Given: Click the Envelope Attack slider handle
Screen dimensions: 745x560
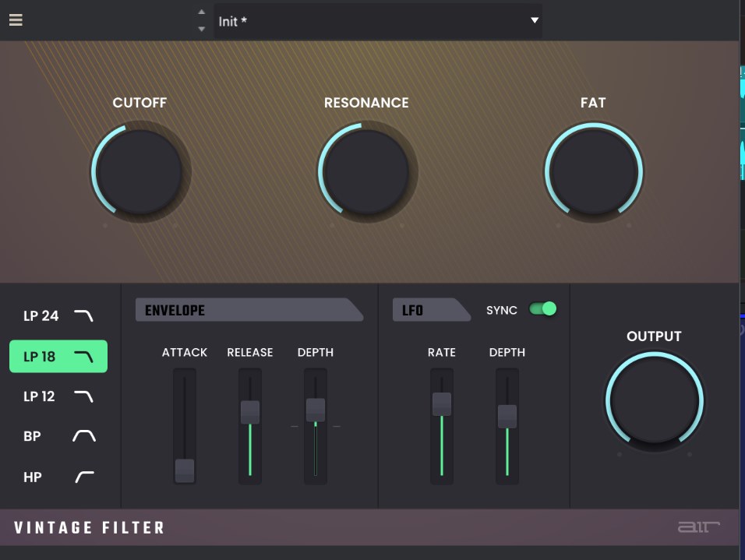Looking at the screenshot, I should point(185,470).
